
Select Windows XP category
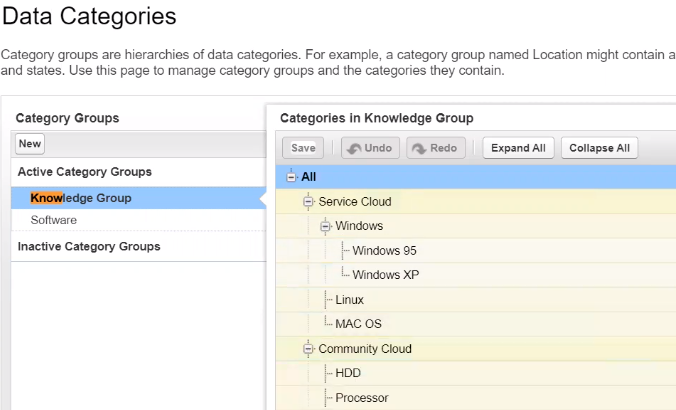[385, 275]
